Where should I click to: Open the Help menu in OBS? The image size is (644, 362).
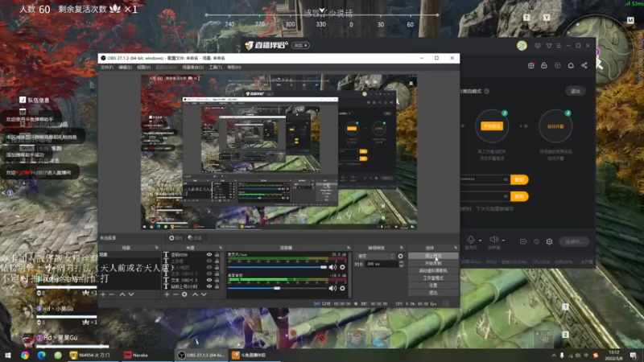pyautogui.click(x=234, y=68)
